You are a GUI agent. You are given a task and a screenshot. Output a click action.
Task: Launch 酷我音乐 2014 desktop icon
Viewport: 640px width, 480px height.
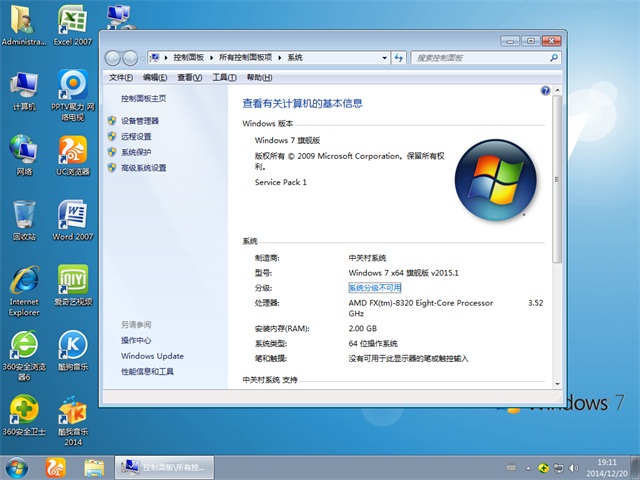click(73, 420)
